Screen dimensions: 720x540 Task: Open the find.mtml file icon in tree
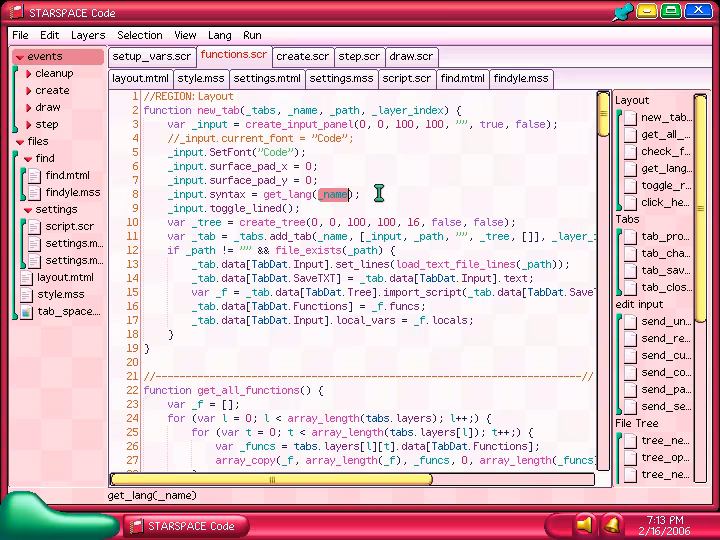point(36,175)
